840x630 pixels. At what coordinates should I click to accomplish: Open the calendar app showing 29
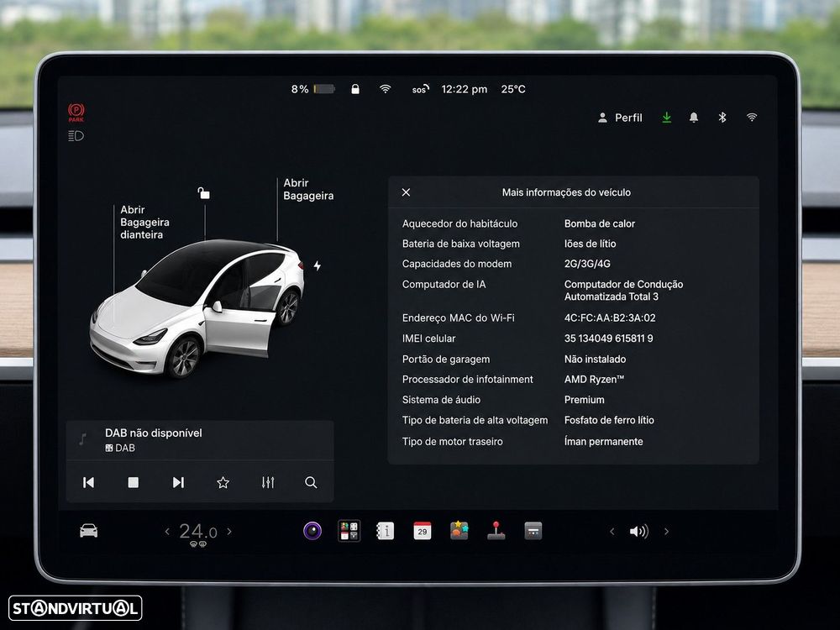point(423,531)
